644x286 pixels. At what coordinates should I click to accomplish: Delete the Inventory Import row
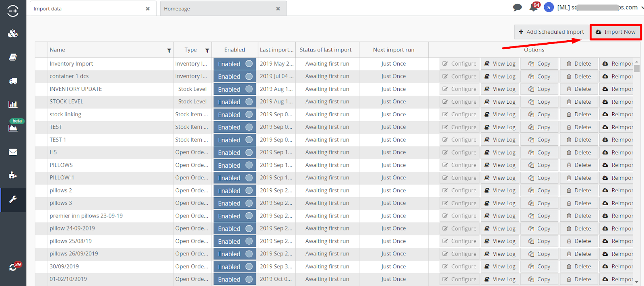point(579,64)
